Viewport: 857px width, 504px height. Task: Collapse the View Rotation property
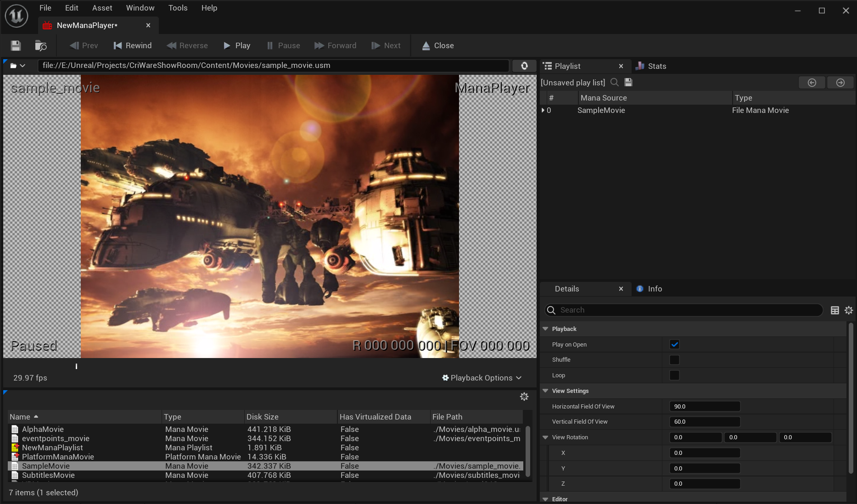545,437
